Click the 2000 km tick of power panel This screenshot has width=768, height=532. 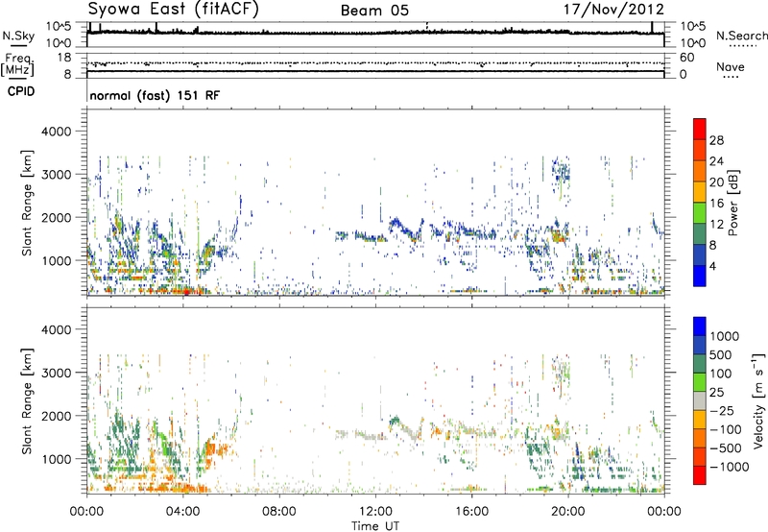click(x=57, y=217)
